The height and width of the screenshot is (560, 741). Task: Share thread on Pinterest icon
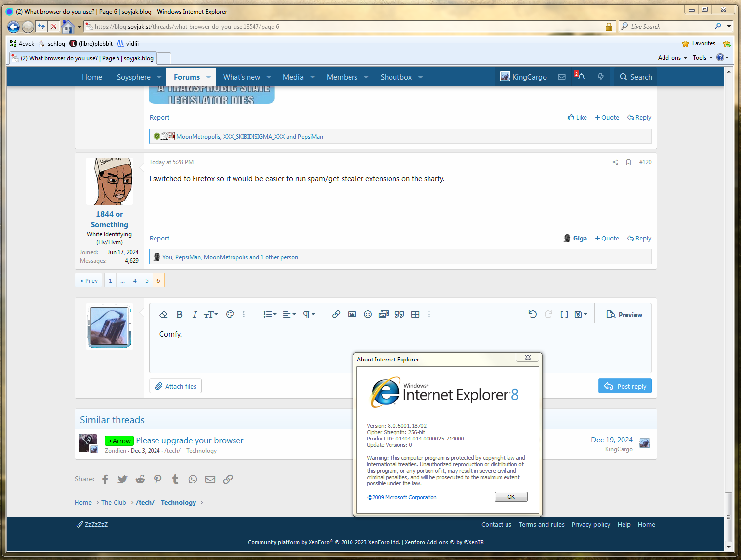click(157, 479)
